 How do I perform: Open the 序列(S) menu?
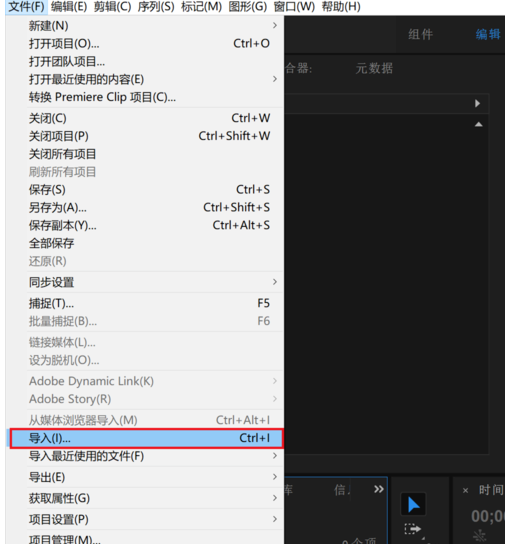tap(156, 7)
